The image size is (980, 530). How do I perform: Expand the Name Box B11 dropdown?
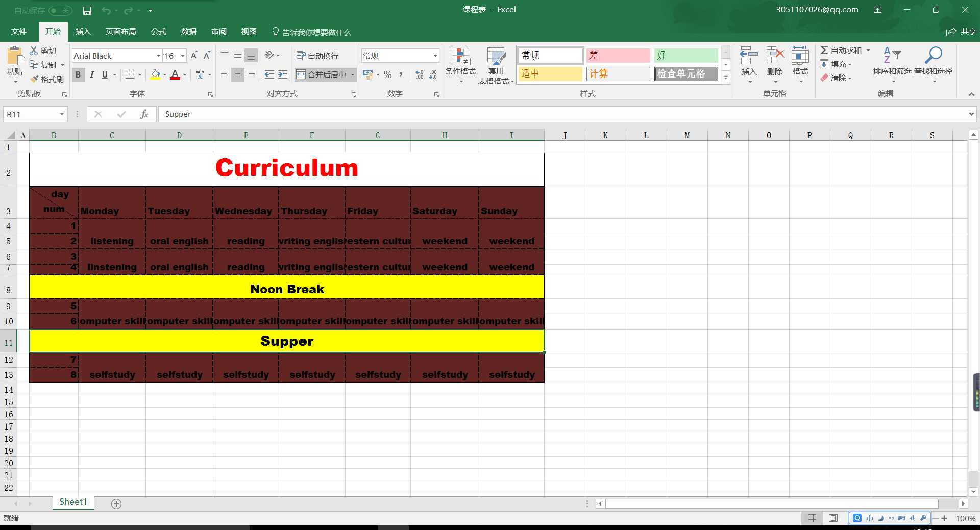[62, 114]
